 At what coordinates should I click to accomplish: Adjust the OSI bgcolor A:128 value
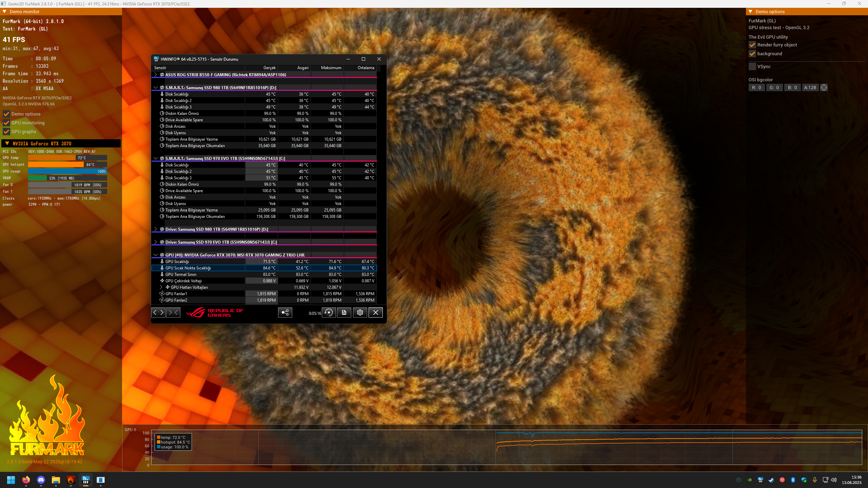coord(810,87)
